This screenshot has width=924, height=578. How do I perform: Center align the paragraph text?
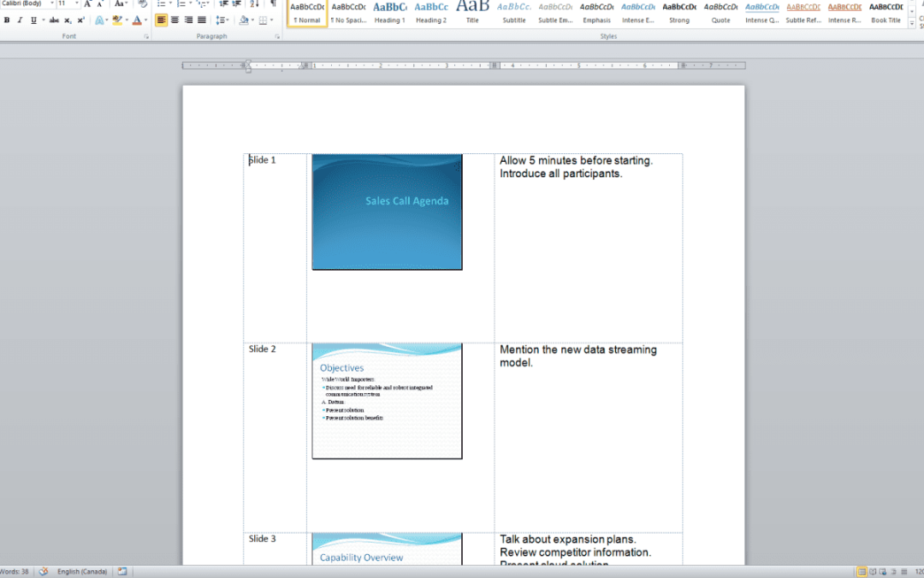(x=175, y=20)
